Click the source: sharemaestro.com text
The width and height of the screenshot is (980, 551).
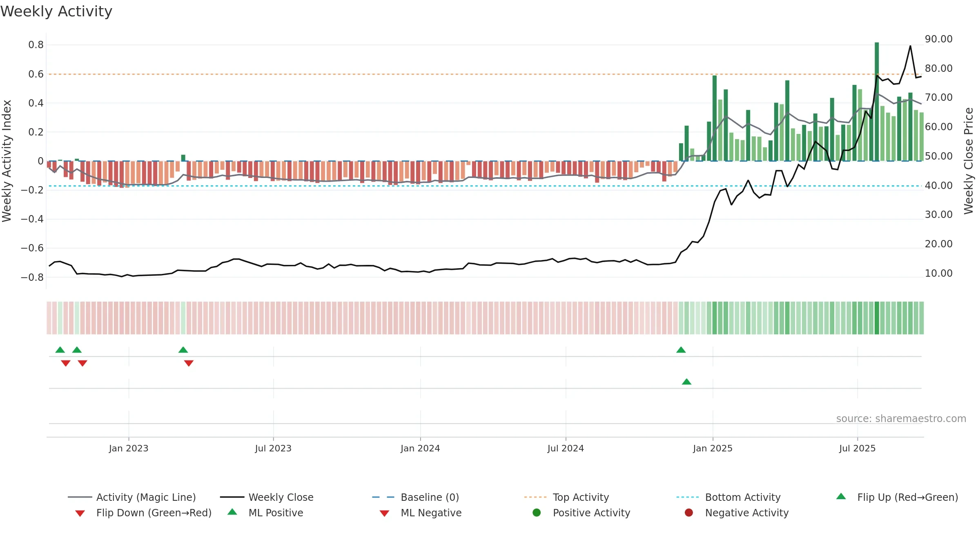point(901,418)
